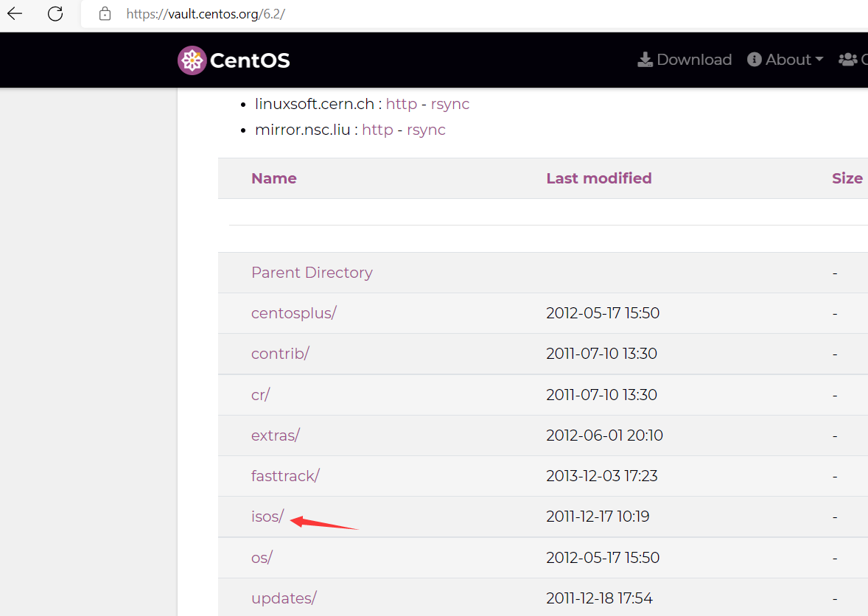Sort by Last modified column header
Image resolution: width=868 pixels, height=616 pixels.
point(599,178)
